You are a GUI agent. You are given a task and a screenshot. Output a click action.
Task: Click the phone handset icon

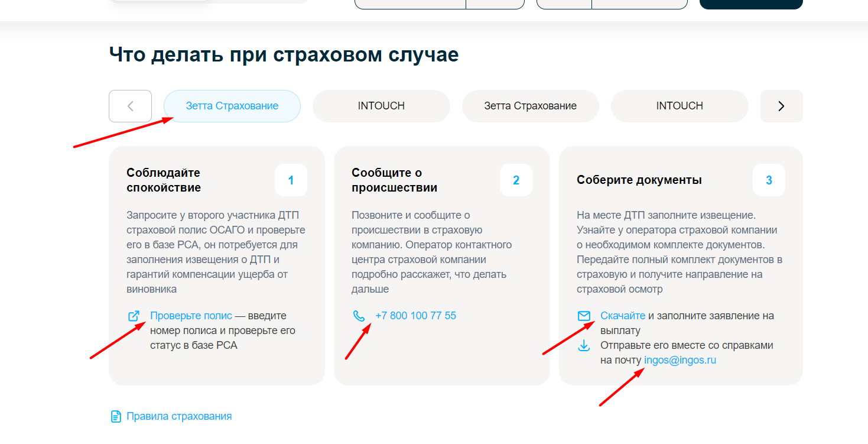click(359, 316)
